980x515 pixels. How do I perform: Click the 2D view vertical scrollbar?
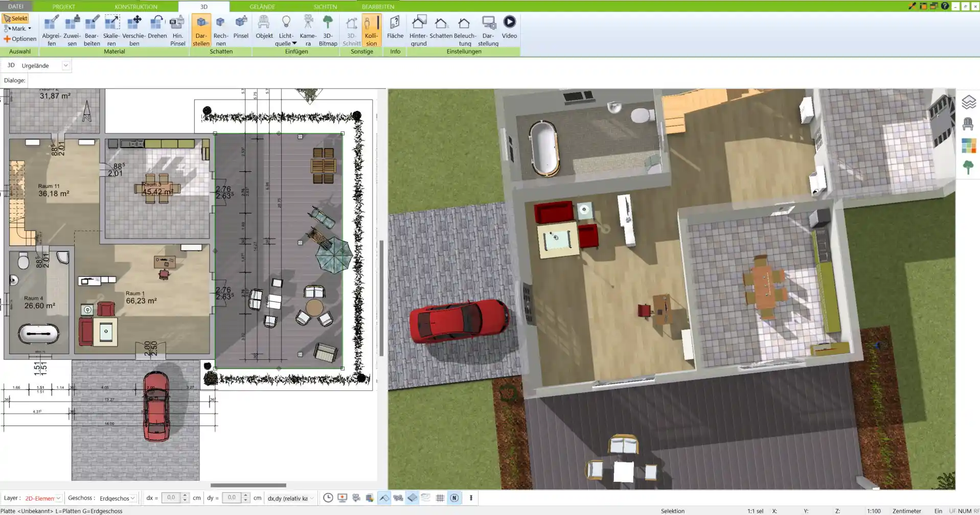381,298
